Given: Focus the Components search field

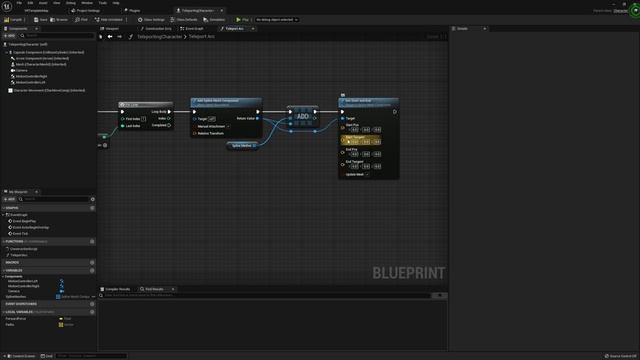Looking at the screenshot, I should point(57,36).
